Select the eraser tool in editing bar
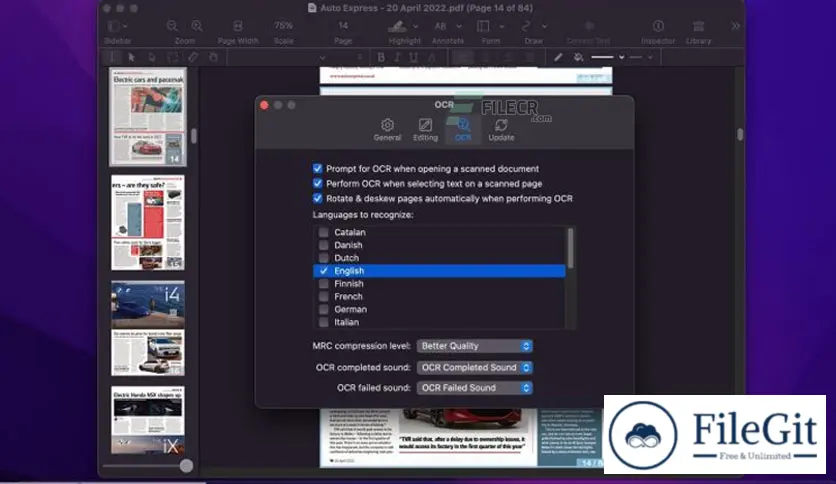This screenshot has height=484, width=836. tap(193, 57)
